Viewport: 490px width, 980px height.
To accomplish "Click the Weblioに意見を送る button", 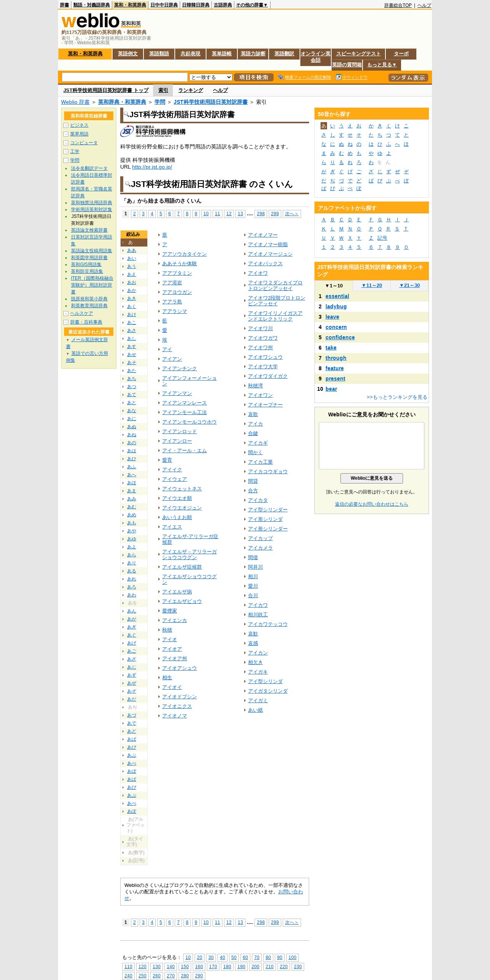I will point(371,478).
